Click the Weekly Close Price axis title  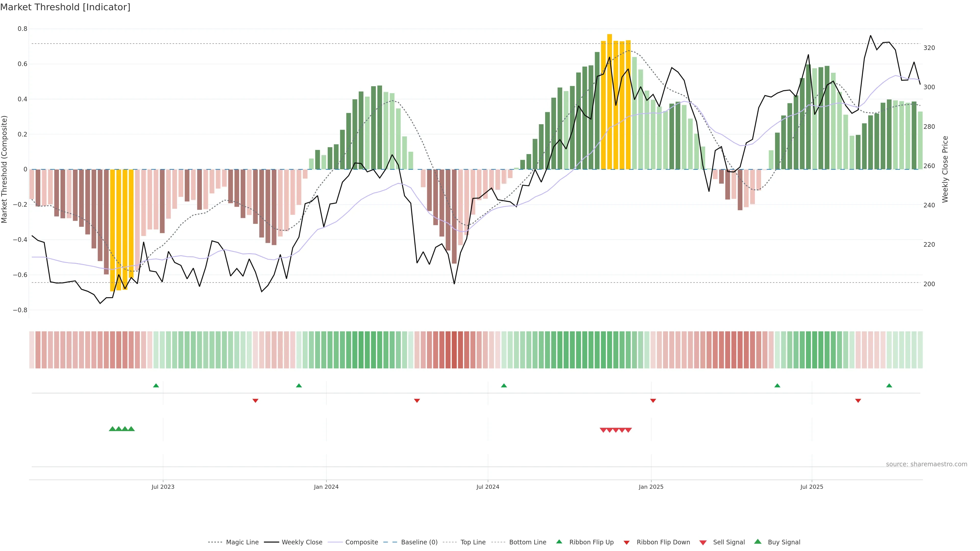[x=945, y=169]
